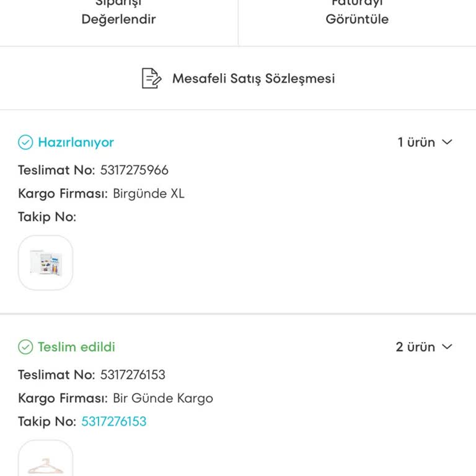
Task: Click the empty Takip No label
Action: pos(47,217)
